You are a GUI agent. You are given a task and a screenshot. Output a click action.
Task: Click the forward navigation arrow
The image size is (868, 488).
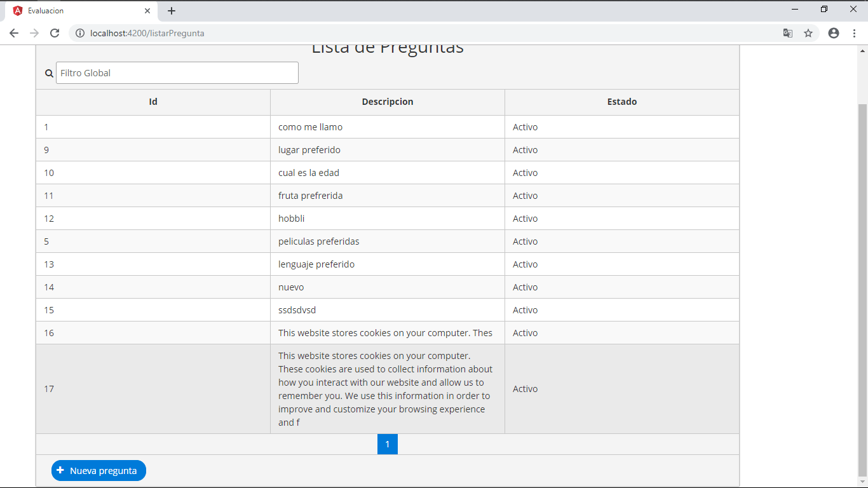coord(34,32)
